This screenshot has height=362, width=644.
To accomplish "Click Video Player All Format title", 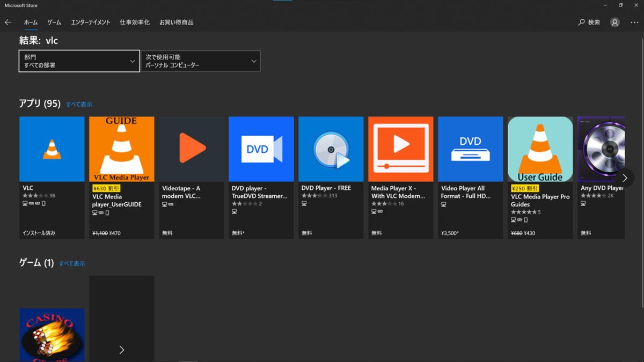I will pyautogui.click(x=466, y=192).
